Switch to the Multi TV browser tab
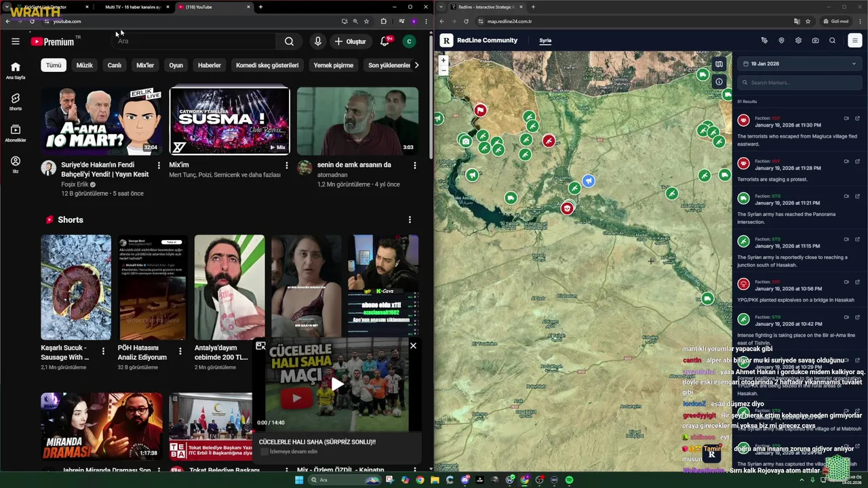Image resolution: width=868 pixels, height=488 pixels. coord(132,7)
